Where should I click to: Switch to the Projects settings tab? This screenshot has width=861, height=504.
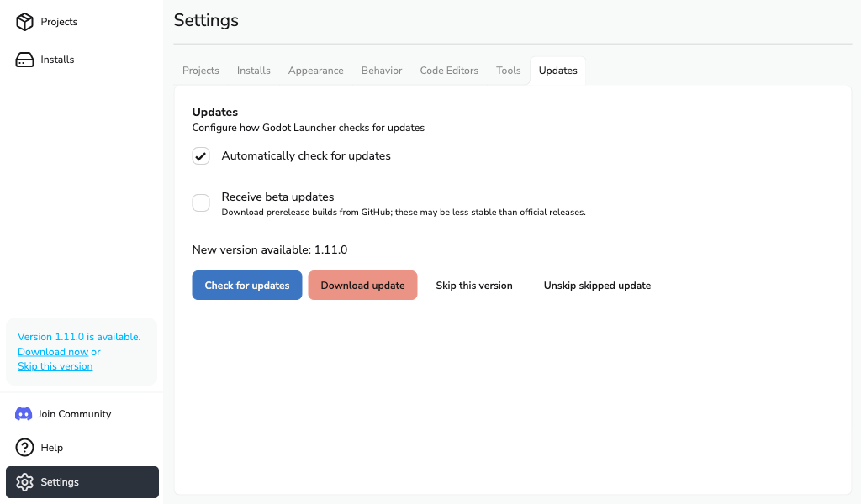200,71
